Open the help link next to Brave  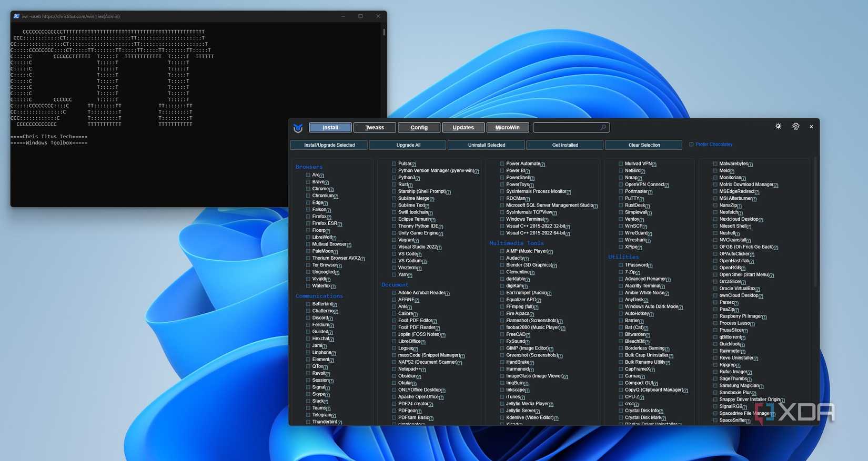pos(327,183)
